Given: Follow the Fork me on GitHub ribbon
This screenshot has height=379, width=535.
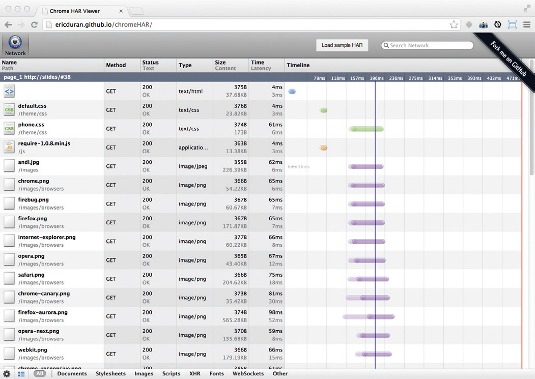Looking at the screenshot, I should [x=508, y=58].
